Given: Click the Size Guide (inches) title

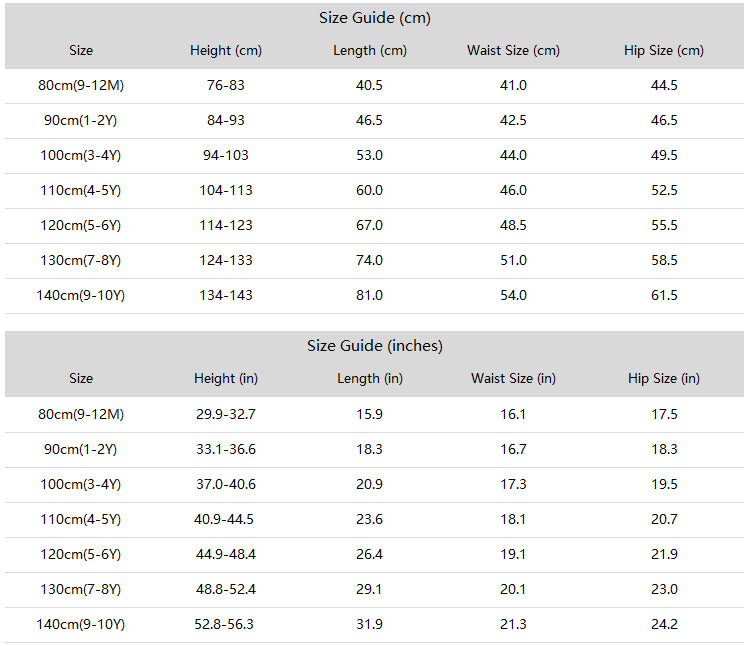Looking at the screenshot, I should [375, 346].
